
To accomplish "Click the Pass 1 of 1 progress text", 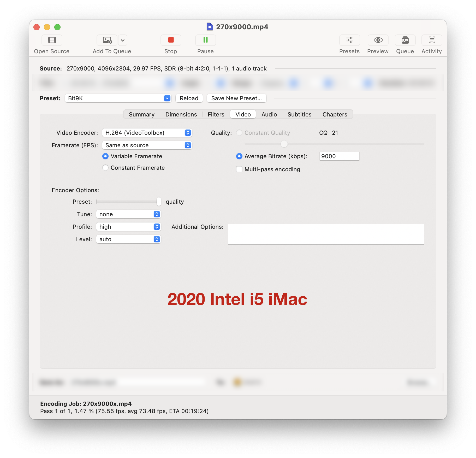I will point(124,411).
